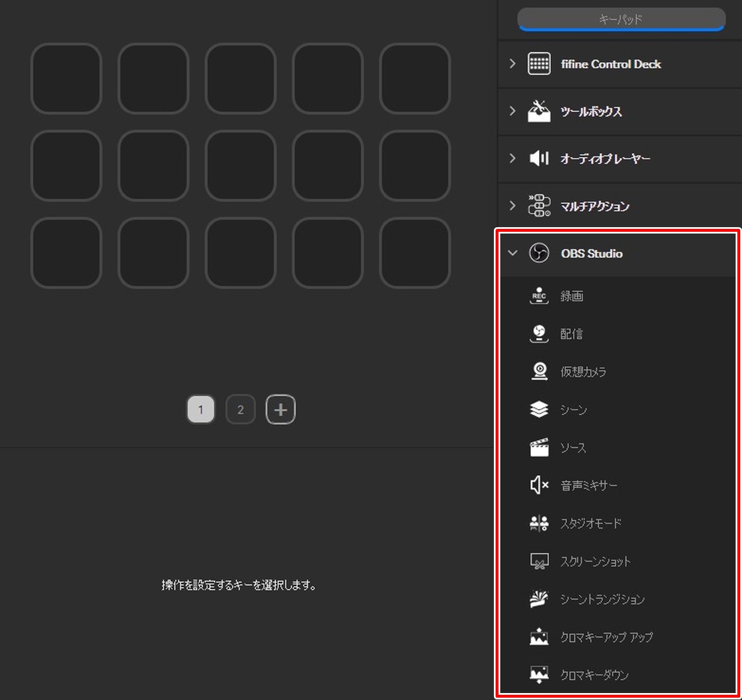The image size is (742, 700).
Task: Select the 配信 streaming icon
Action: pyautogui.click(x=539, y=334)
